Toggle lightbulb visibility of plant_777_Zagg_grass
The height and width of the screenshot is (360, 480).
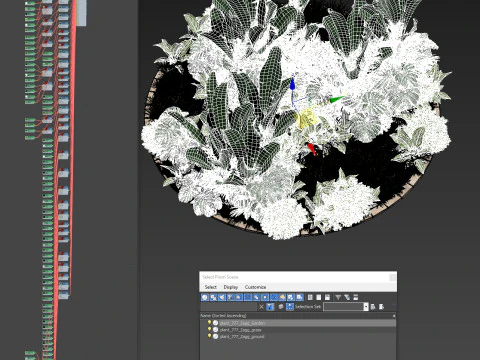pyautogui.click(x=209, y=330)
